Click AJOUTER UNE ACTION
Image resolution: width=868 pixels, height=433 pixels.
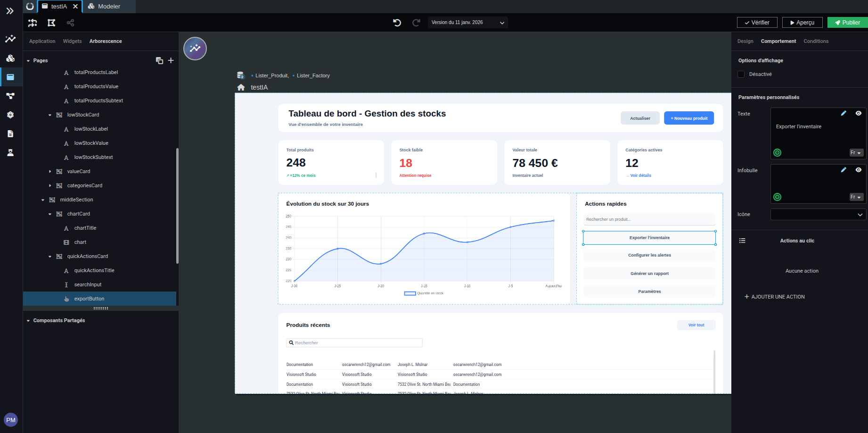click(x=774, y=297)
